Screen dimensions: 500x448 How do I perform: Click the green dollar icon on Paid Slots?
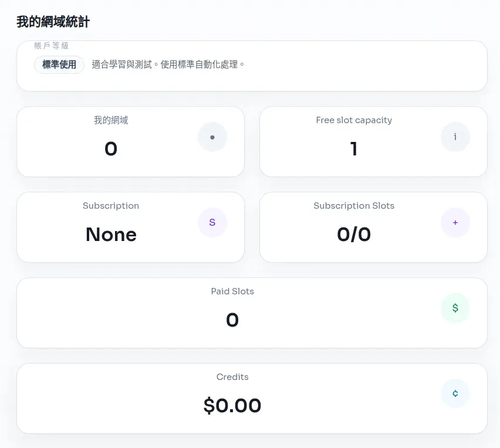[455, 308]
